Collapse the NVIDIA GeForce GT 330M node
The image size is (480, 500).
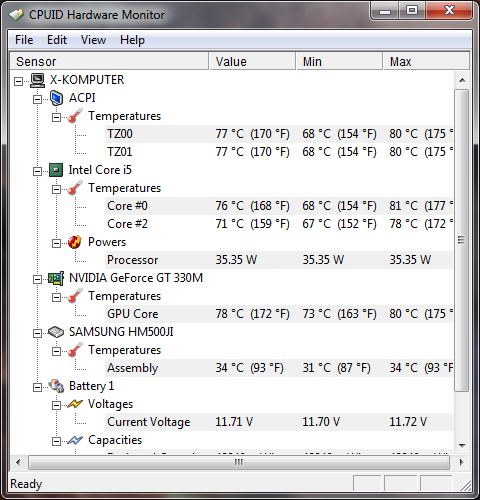coord(37,279)
